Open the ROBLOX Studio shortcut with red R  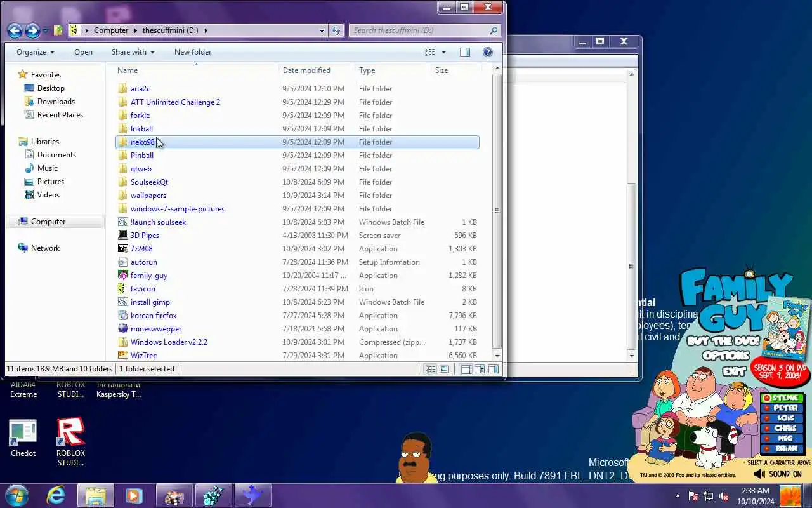pyautogui.click(x=70, y=442)
